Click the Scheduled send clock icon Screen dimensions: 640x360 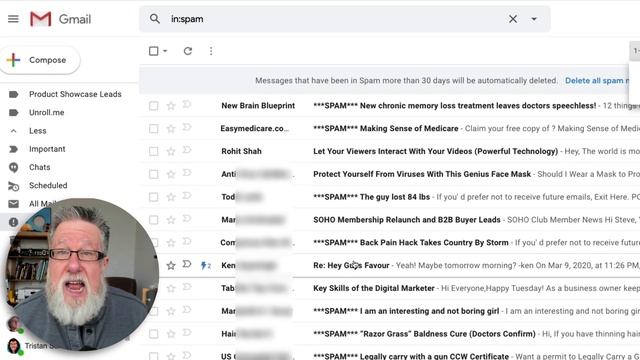pos(13,186)
